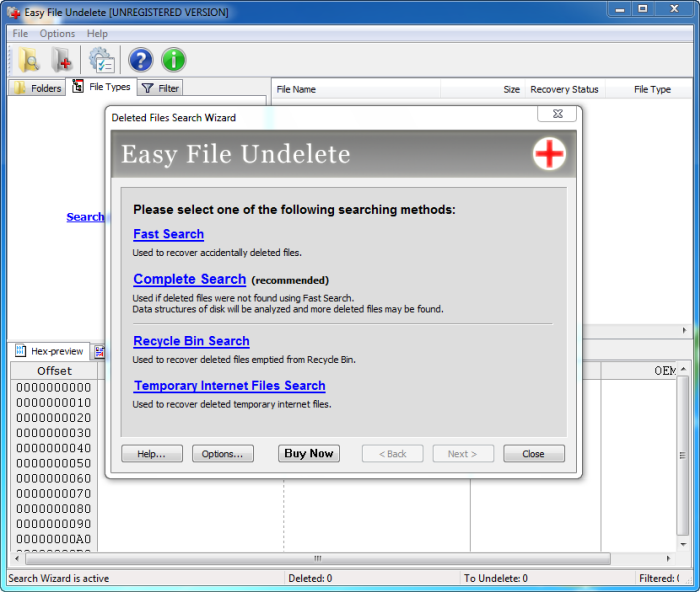Click the undelete file toolbar icon
700x592 pixels.
62,60
